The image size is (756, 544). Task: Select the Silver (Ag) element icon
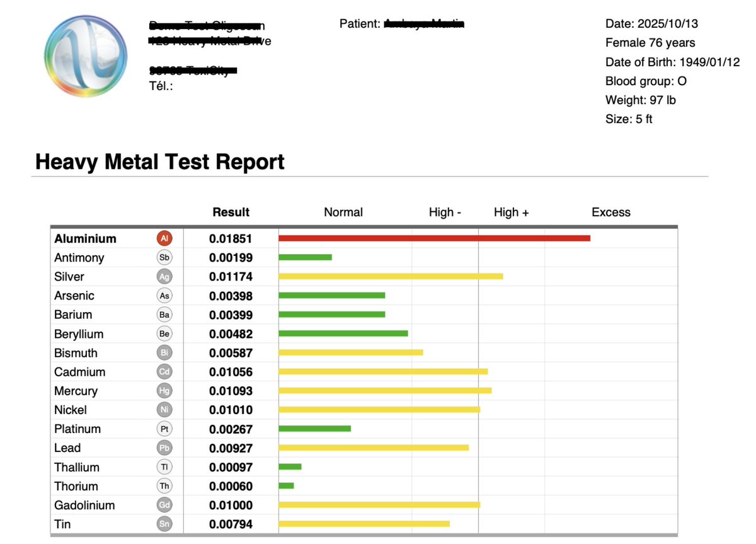point(165,276)
